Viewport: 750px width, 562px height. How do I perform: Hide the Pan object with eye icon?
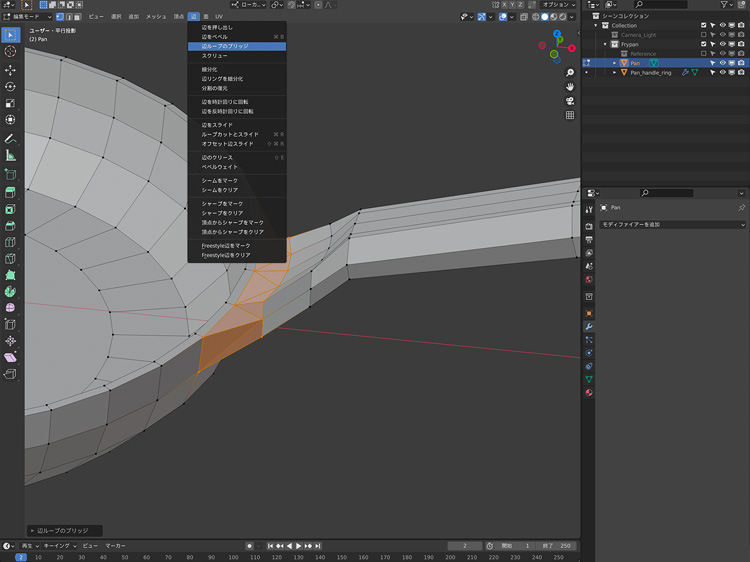(x=722, y=63)
